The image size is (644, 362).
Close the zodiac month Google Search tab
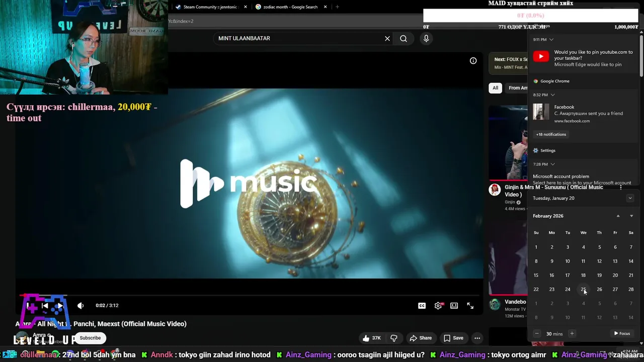[325, 7]
